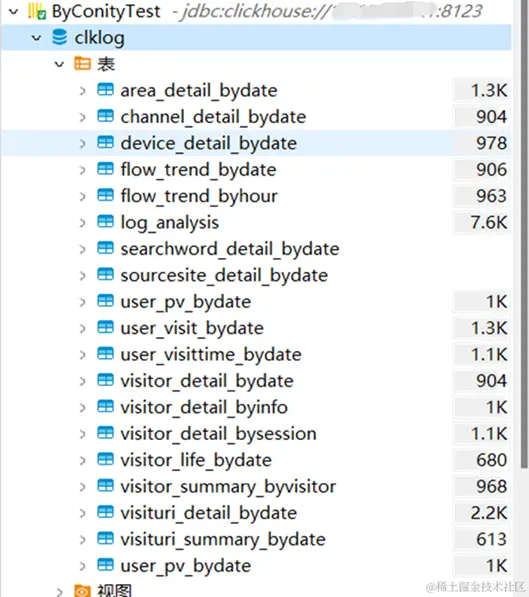Click the log_analysis table icon
The image size is (529, 597).
(x=105, y=222)
